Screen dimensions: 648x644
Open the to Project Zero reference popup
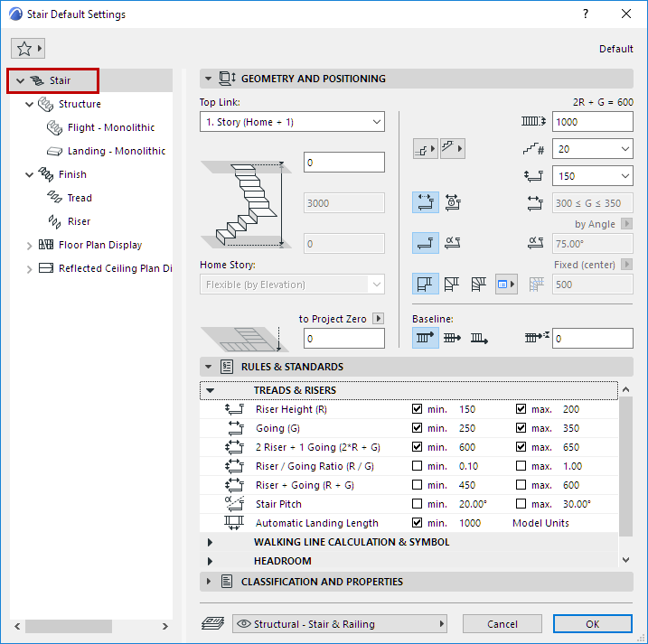click(x=378, y=319)
